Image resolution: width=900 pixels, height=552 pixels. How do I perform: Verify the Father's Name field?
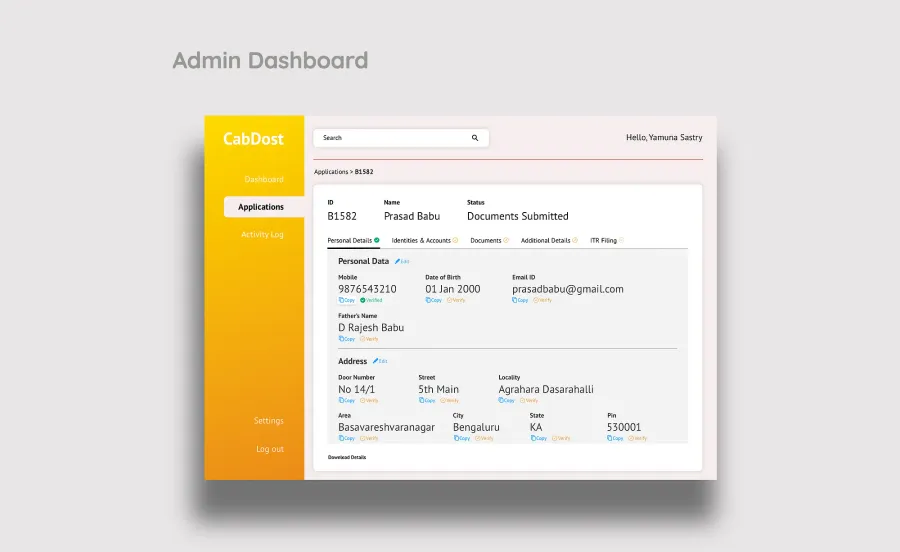click(x=369, y=339)
